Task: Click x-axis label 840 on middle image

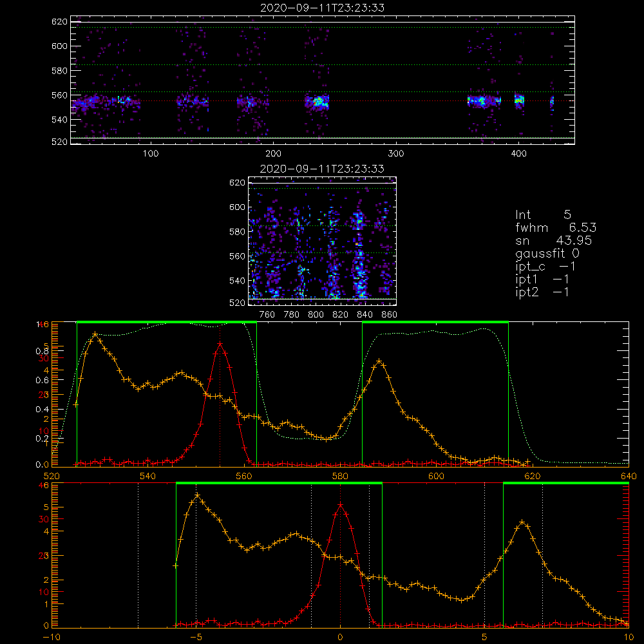Action: 365,315
